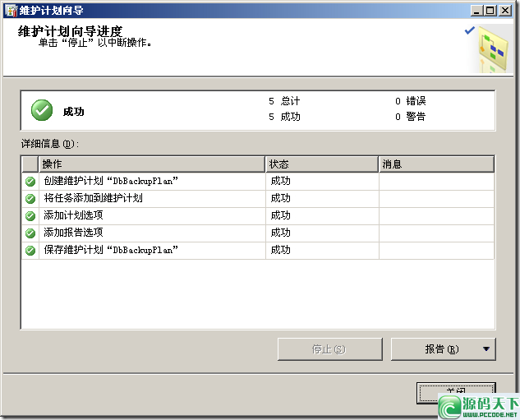Sort by the 操作 column header
The width and height of the screenshot is (520, 420).
(x=152, y=164)
